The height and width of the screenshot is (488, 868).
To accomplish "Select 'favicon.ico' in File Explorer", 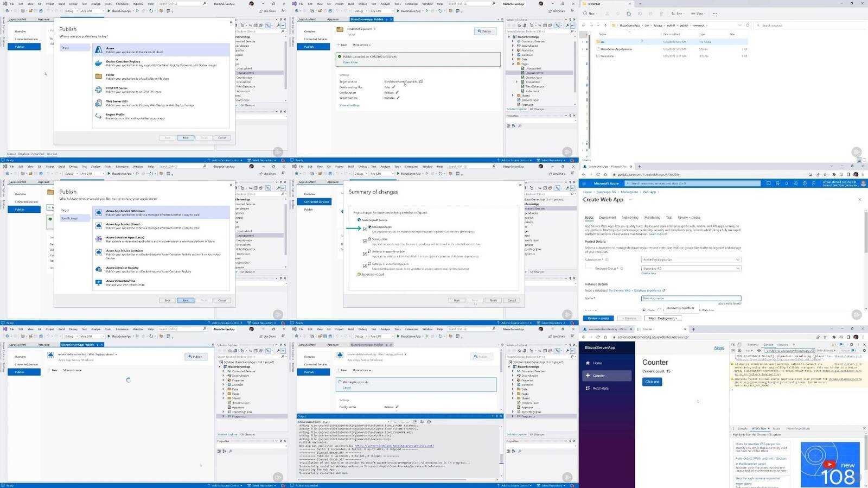I will [x=672, y=56].
